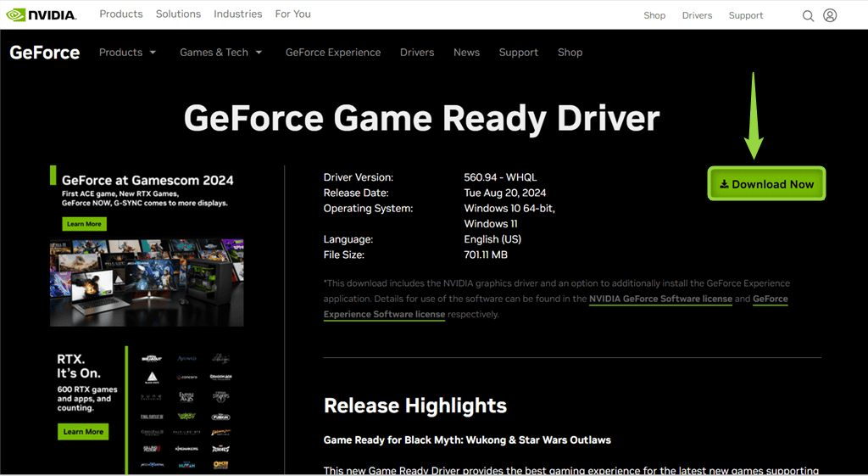Expand the GeForce Products dropdown
Screen dimensions: 868x476
point(127,53)
